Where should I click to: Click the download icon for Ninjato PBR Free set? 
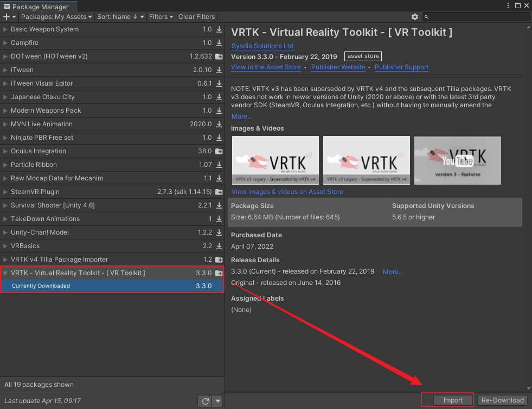pos(219,138)
